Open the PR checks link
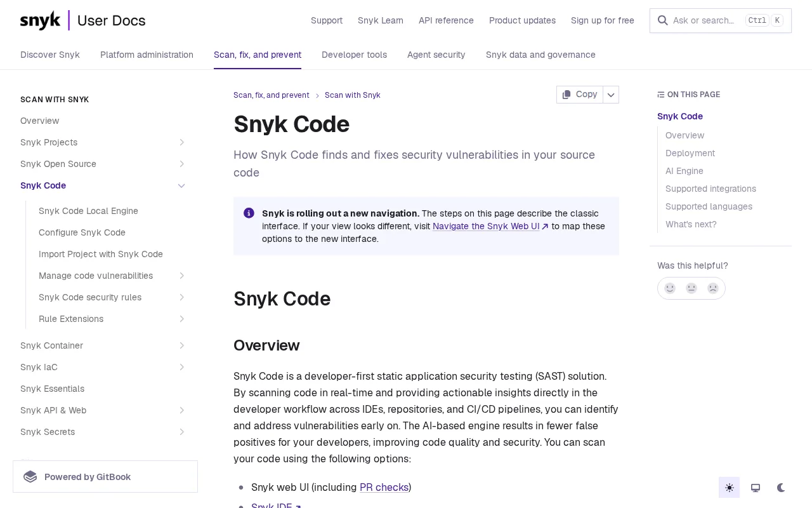This screenshot has height=508, width=812. click(384, 487)
